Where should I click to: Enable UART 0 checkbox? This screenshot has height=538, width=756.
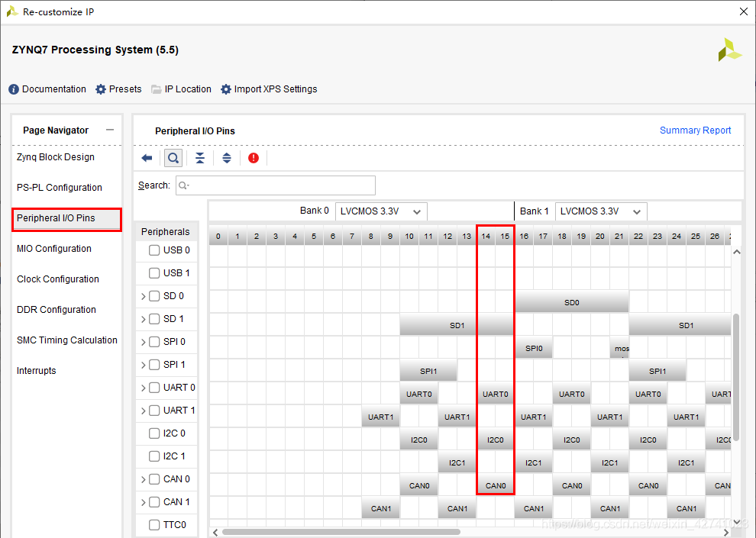pyautogui.click(x=154, y=388)
